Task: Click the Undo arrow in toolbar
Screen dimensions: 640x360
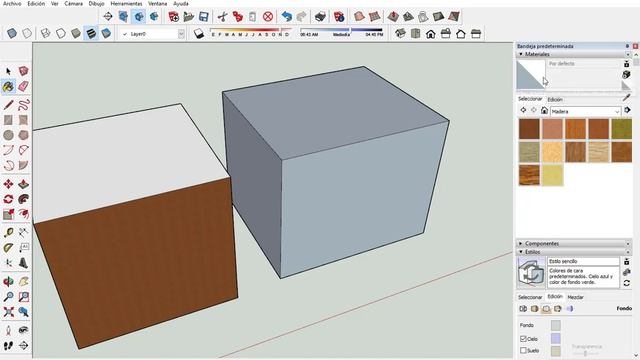Action: tap(287, 16)
